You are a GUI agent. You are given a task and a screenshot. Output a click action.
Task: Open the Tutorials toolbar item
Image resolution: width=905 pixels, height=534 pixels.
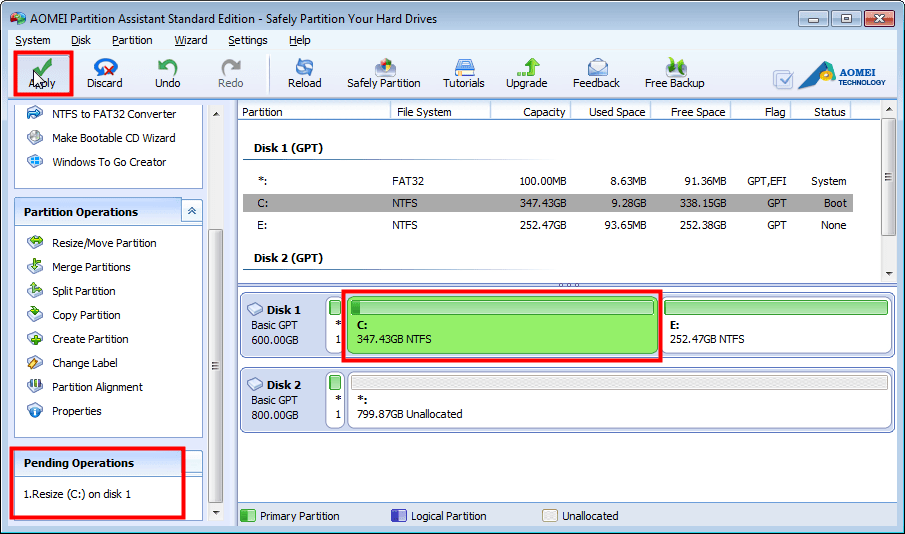pos(463,73)
